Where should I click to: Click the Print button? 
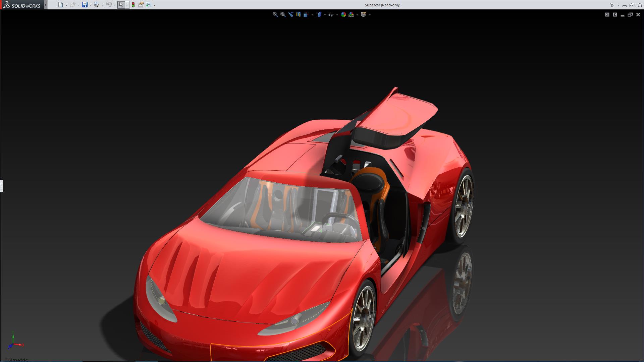[x=97, y=5]
